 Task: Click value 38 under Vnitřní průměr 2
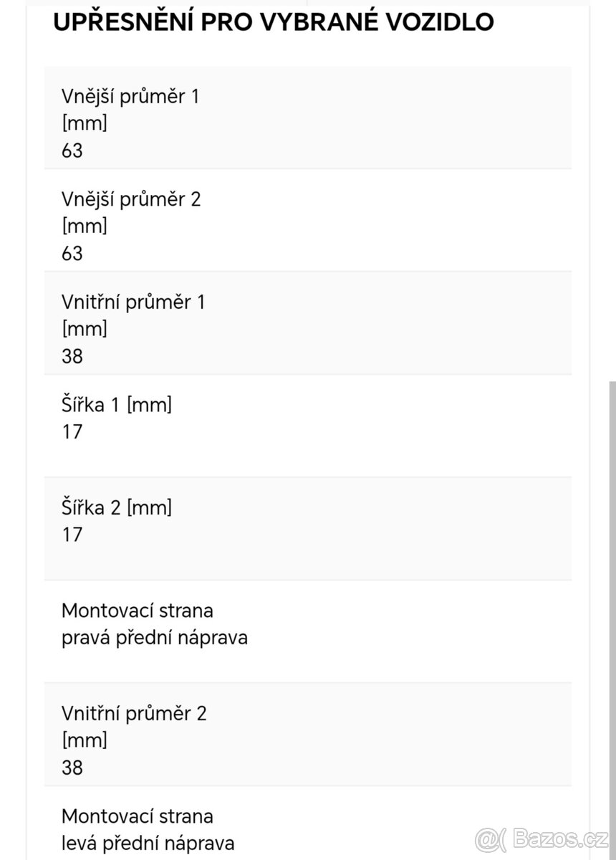click(72, 768)
